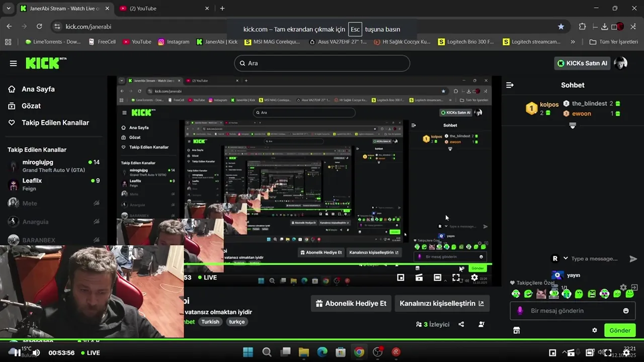Select kolpos in chat leaderboard
This screenshot has width=644, height=362.
(x=542, y=108)
